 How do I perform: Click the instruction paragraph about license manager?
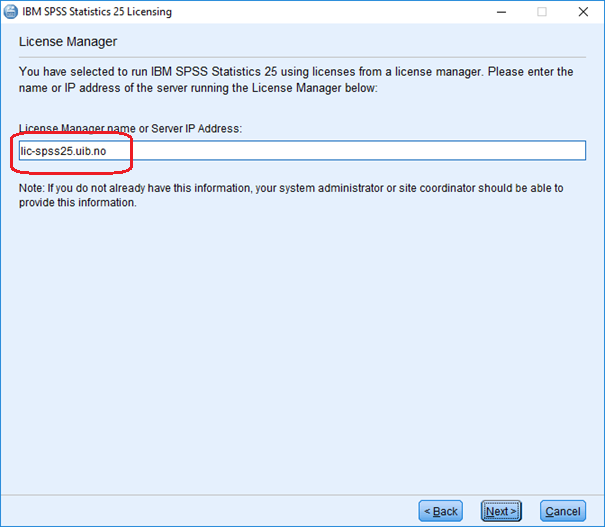tap(296, 80)
